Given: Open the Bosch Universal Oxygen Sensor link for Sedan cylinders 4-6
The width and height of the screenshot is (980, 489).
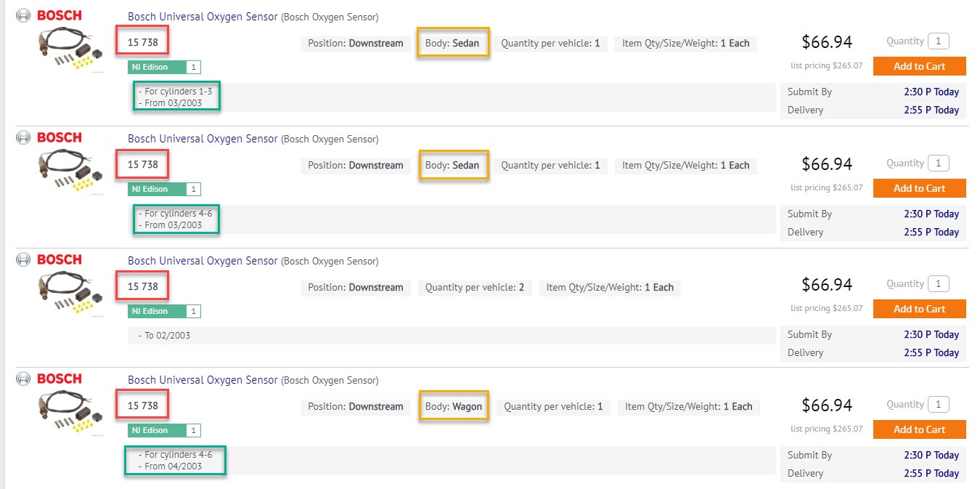Looking at the screenshot, I should 203,138.
